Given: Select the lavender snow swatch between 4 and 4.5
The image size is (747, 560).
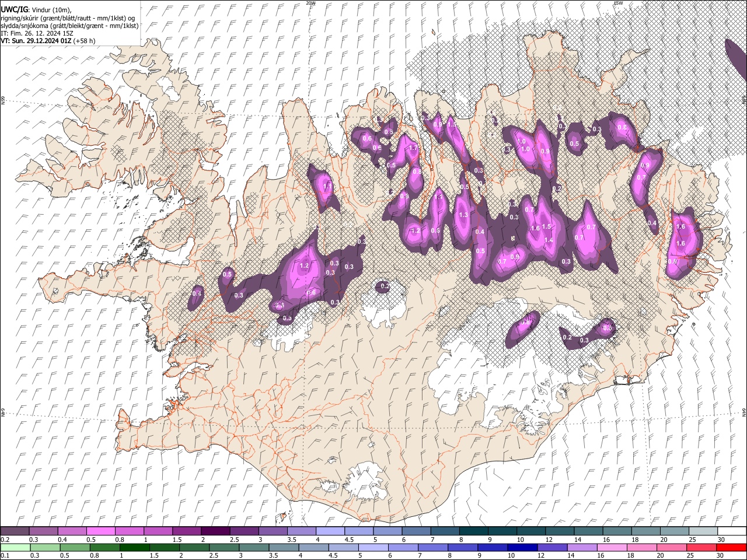Looking at the screenshot, I should click(x=330, y=531).
